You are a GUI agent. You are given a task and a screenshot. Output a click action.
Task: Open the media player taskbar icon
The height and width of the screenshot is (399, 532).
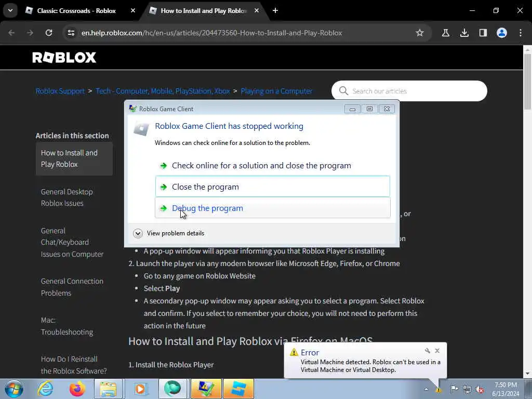[x=140, y=389]
